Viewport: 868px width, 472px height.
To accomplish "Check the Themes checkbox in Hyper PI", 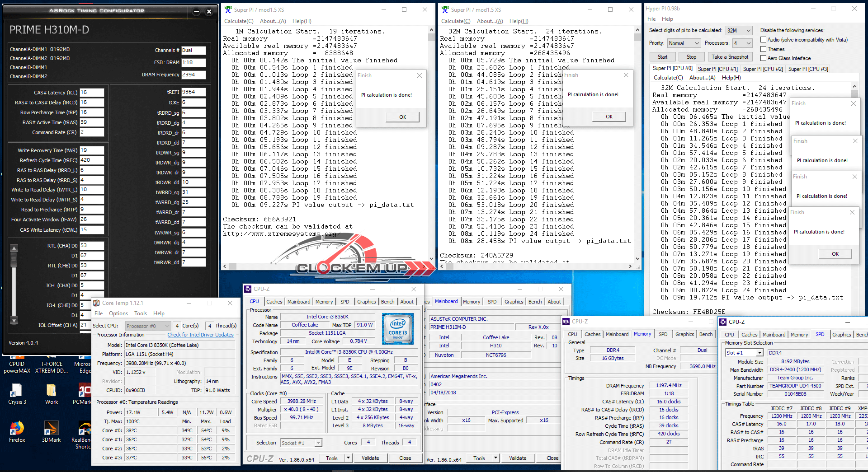I will click(763, 49).
